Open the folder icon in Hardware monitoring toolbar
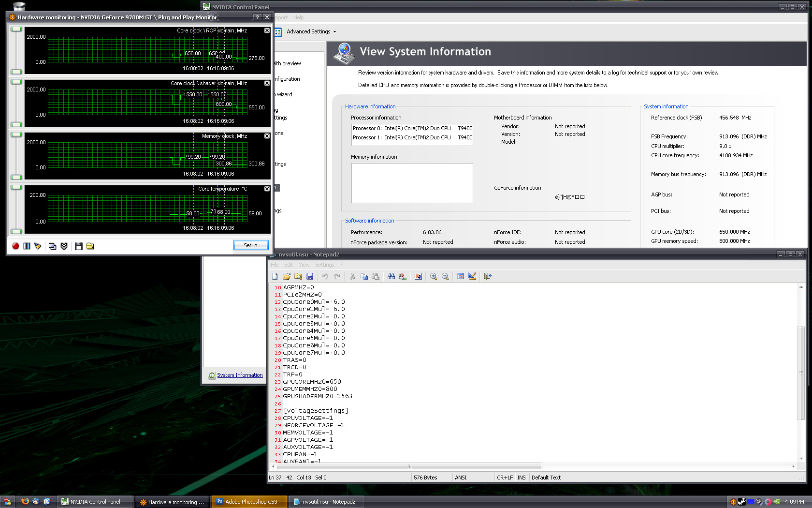Image resolution: width=812 pixels, height=508 pixels. tap(90, 246)
